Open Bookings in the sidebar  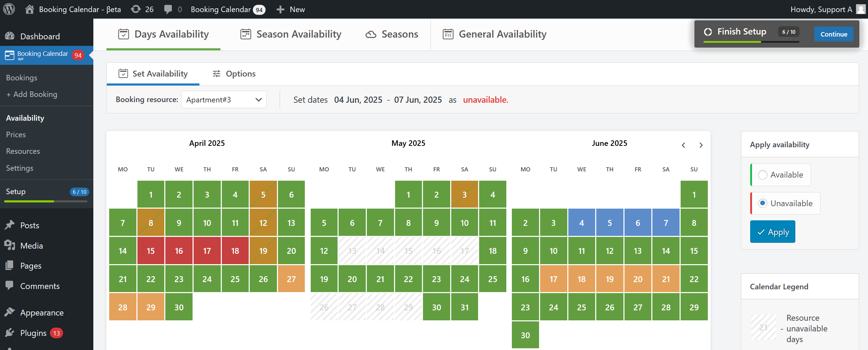pyautogui.click(x=22, y=78)
